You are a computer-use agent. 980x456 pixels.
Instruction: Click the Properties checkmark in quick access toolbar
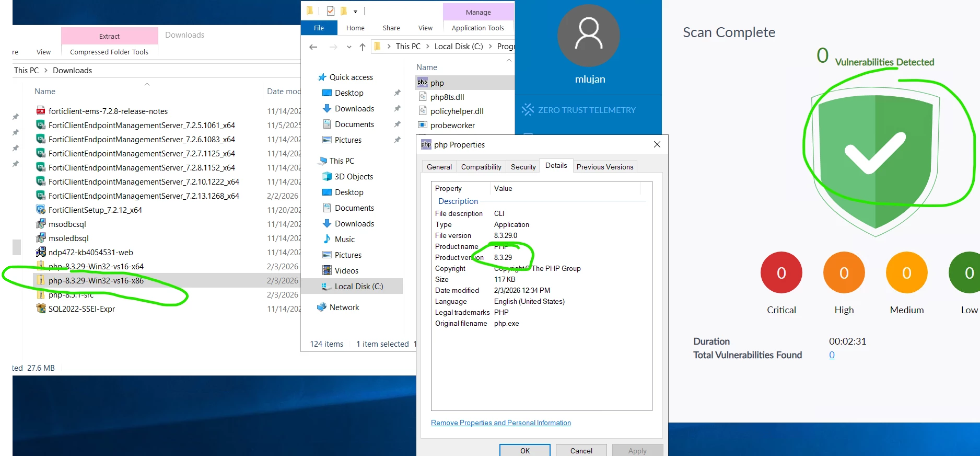331,11
